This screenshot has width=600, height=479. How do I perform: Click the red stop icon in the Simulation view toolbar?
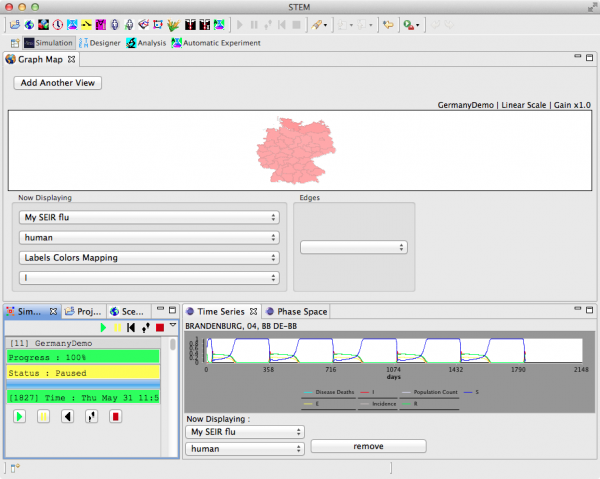coord(159,327)
